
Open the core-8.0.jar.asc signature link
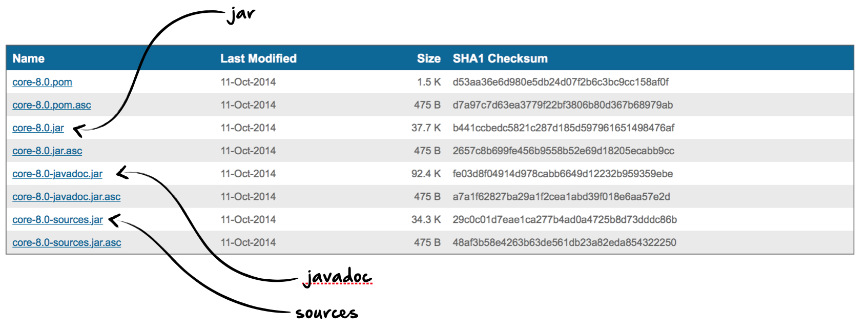point(47,151)
